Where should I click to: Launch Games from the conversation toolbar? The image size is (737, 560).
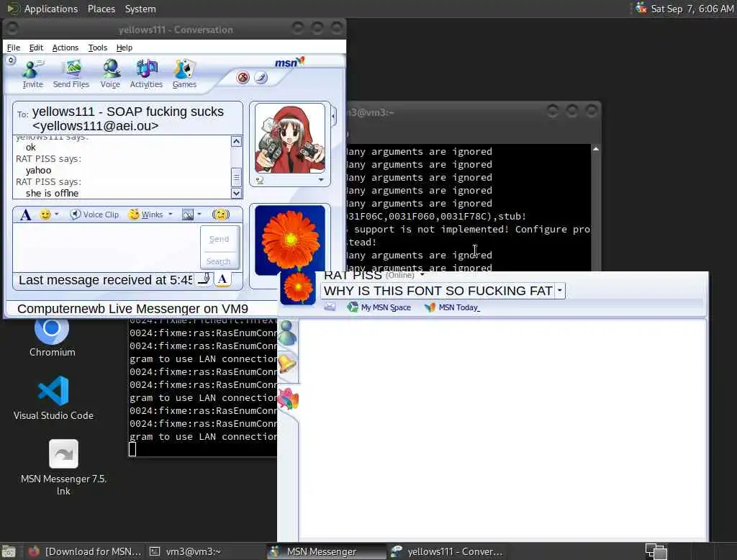point(184,74)
